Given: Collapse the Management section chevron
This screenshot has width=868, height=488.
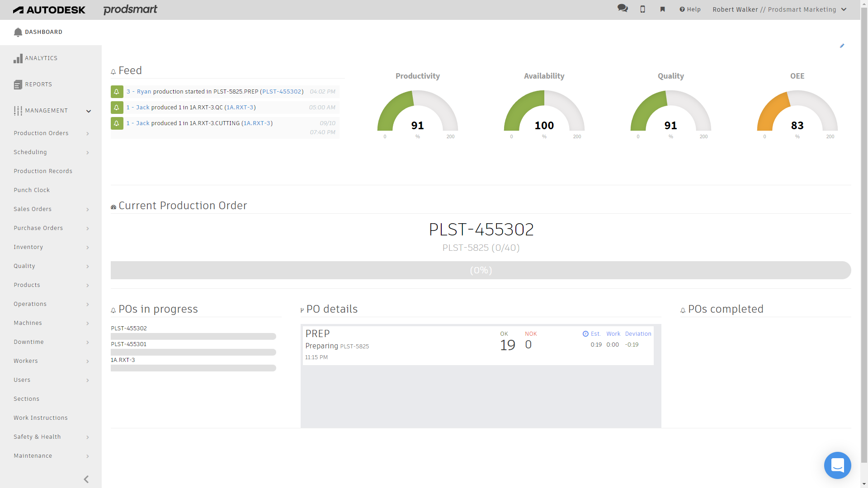Looking at the screenshot, I should click(89, 111).
